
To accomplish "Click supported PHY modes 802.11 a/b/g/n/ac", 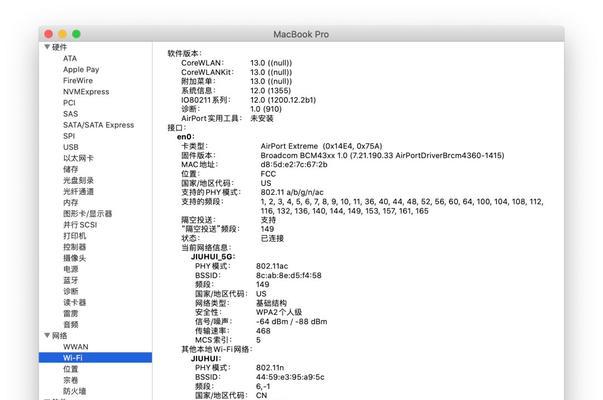I will (x=292, y=192).
